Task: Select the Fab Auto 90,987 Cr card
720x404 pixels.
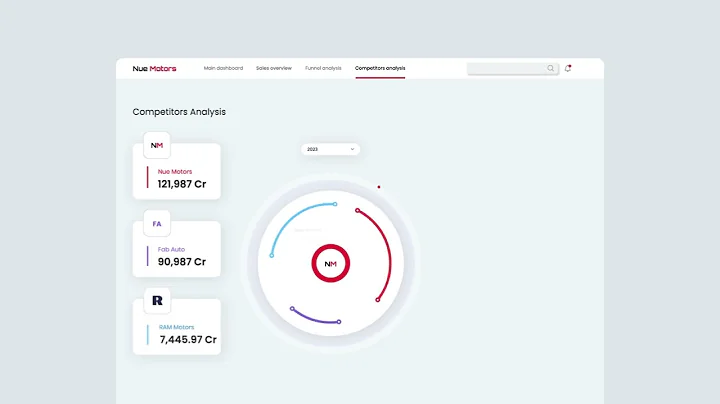Action: [177, 249]
